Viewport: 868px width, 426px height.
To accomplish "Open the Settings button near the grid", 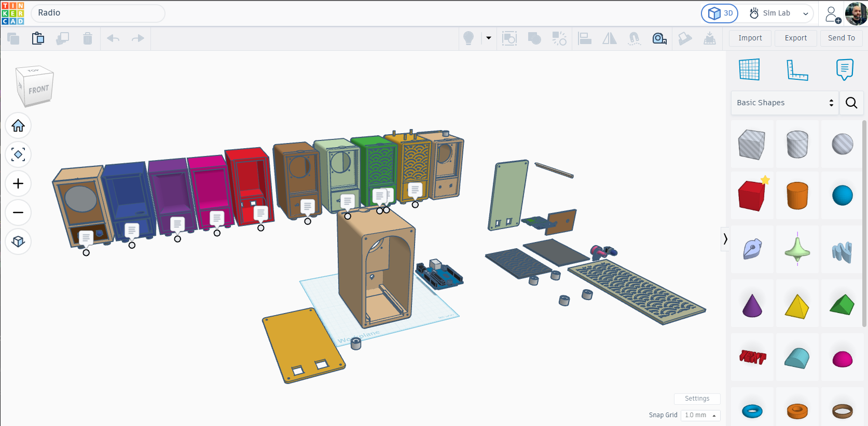I will 697,399.
